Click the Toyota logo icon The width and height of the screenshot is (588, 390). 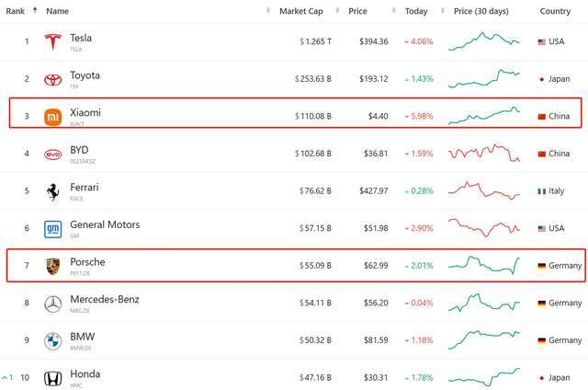click(x=53, y=80)
